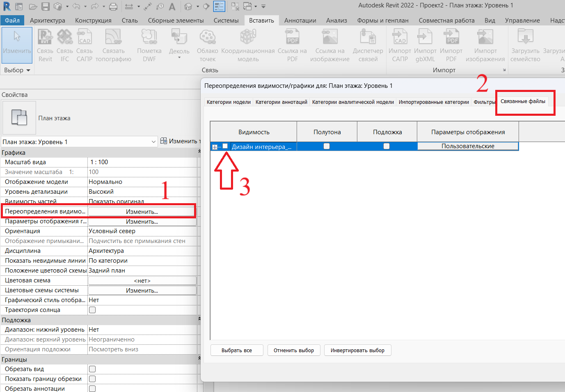
Task: Click the Координационная модель icon
Action: [248, 37]
